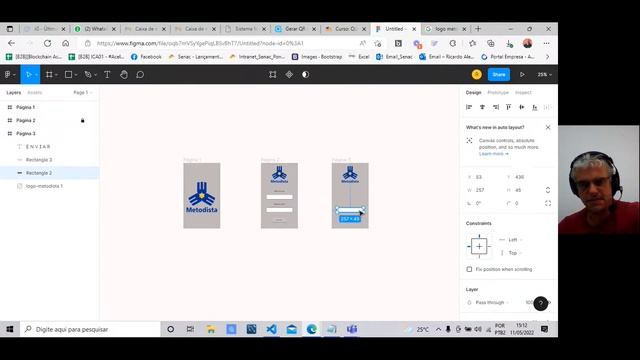This screenshot has height=360, width=640.
Task: Click the Share button
Action: pos(499,75)
